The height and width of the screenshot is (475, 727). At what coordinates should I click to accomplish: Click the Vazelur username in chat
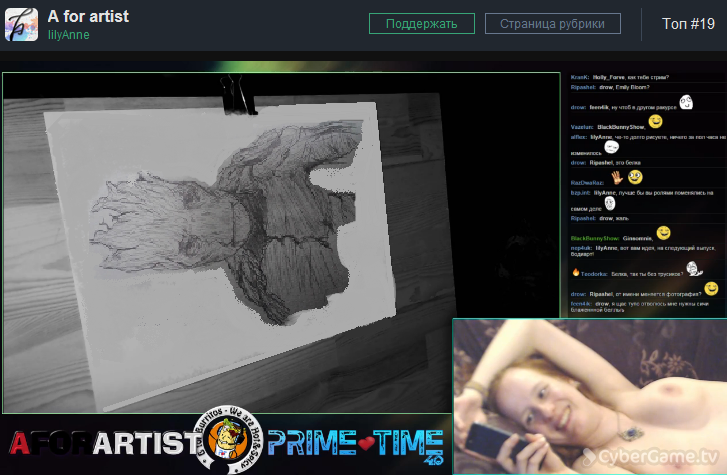pos(582,127)
